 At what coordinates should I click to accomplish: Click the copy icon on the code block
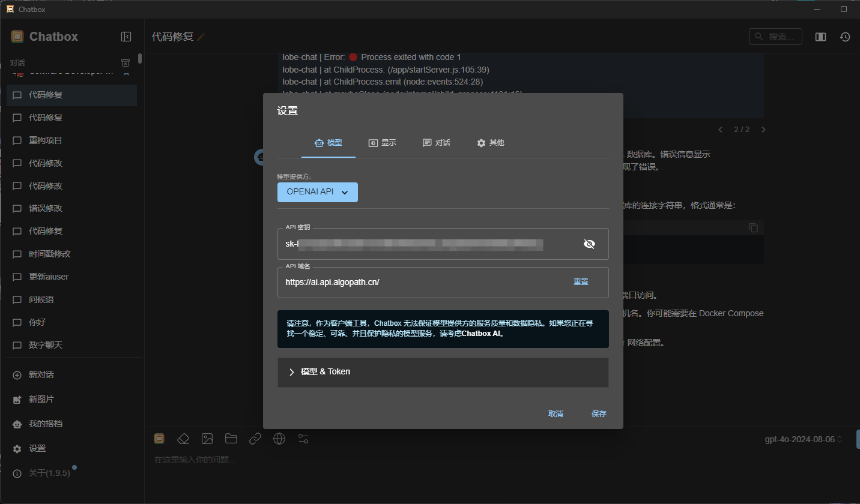[753, 227]
